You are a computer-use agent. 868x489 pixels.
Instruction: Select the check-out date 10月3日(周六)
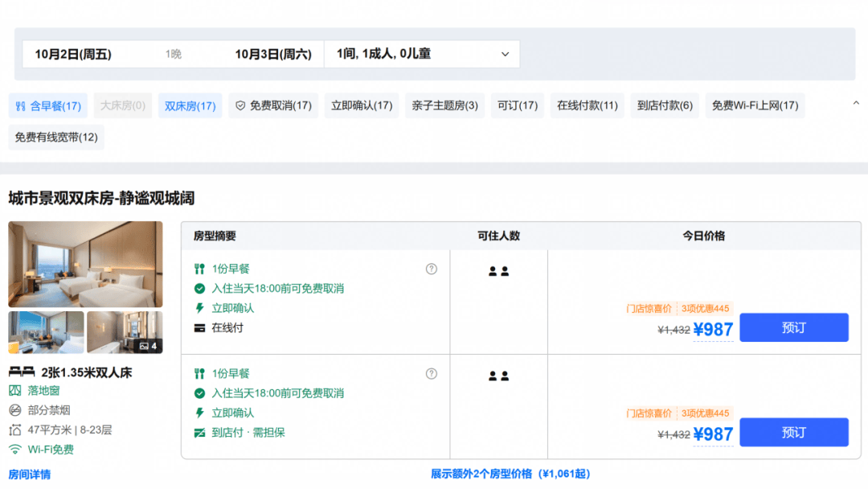point(273,54)
